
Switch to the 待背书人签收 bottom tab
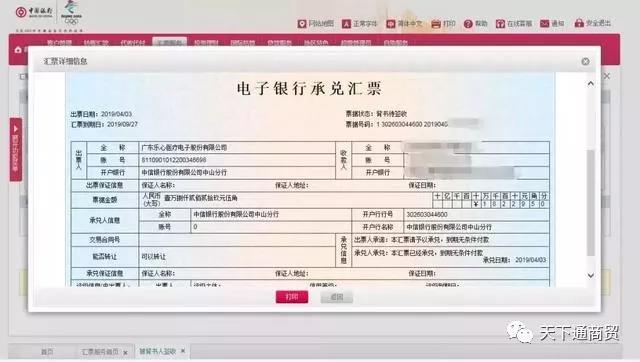[157, 351]
